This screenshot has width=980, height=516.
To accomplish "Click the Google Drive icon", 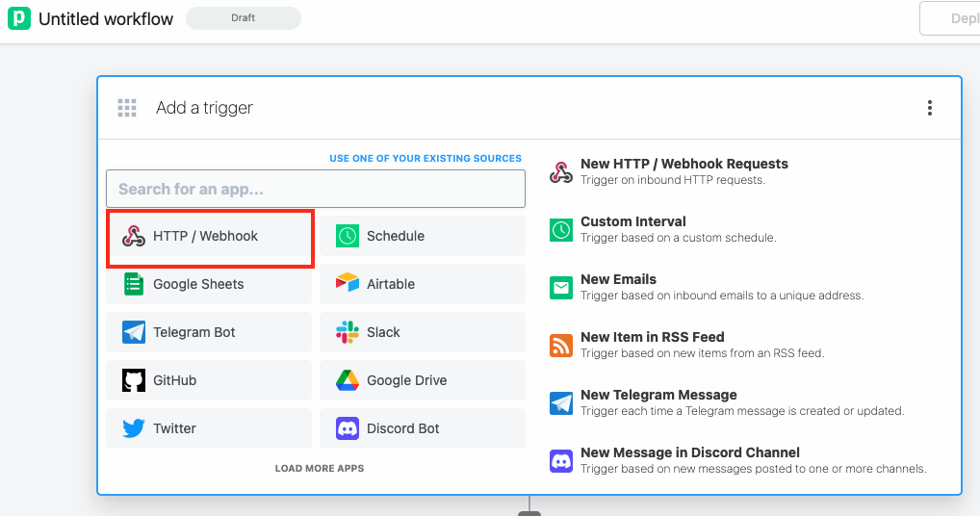I will click(x=347, y=380).
